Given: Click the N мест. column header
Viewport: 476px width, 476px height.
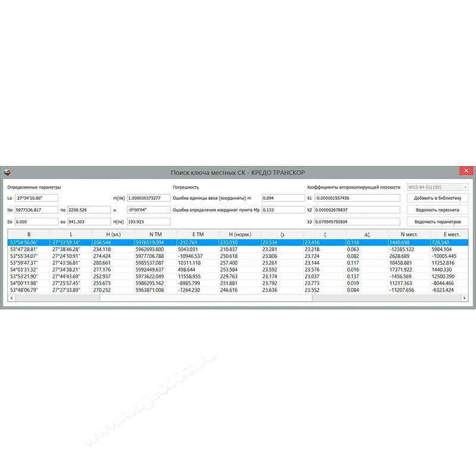Looking at the screenshot, I should tap(409, 235).
